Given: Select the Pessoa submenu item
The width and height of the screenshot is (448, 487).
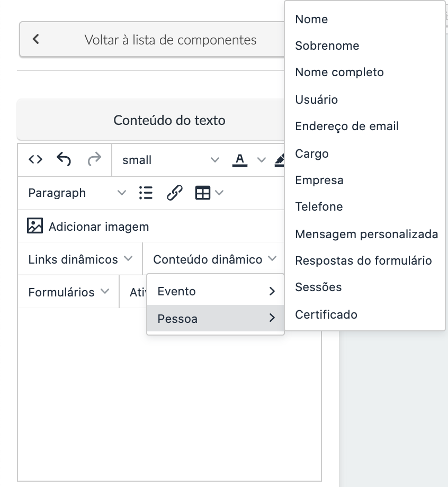Looking at the screenshot, I should coord(216,318).
